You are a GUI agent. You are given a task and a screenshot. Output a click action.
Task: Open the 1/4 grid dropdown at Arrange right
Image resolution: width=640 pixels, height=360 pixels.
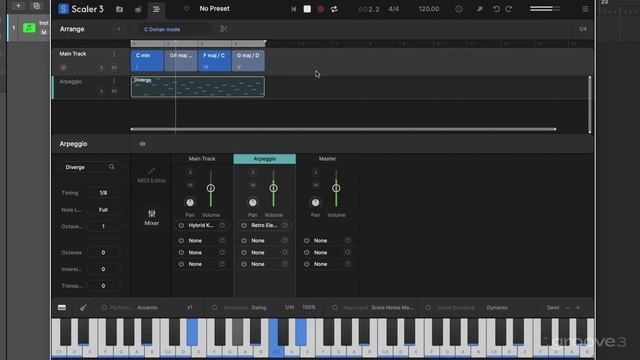[x=582, y=29]
